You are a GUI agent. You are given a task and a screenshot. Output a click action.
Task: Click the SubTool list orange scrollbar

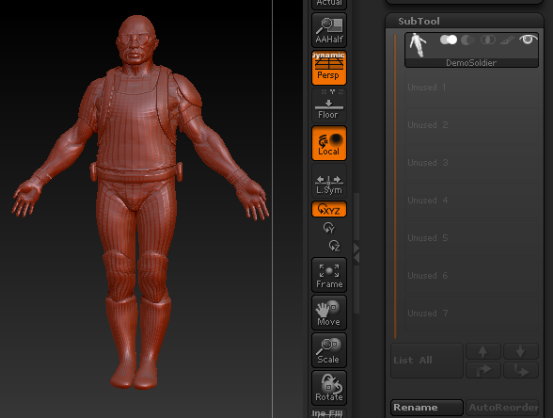click(395, 186)
